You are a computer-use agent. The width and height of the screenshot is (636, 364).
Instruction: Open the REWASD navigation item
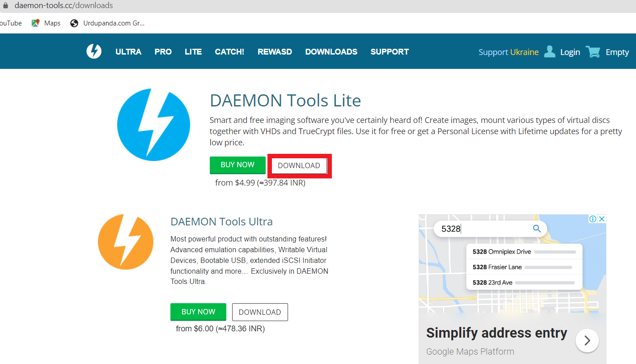[275, 51]
